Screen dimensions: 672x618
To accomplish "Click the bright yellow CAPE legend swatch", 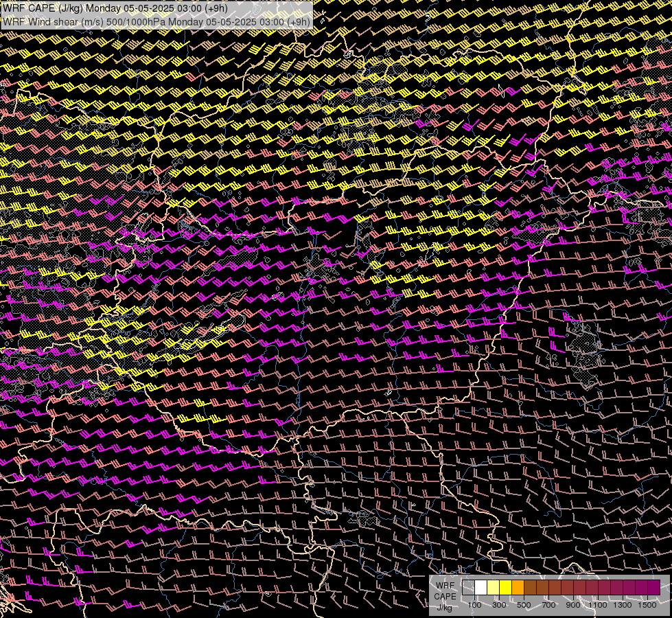I will 506,587.
